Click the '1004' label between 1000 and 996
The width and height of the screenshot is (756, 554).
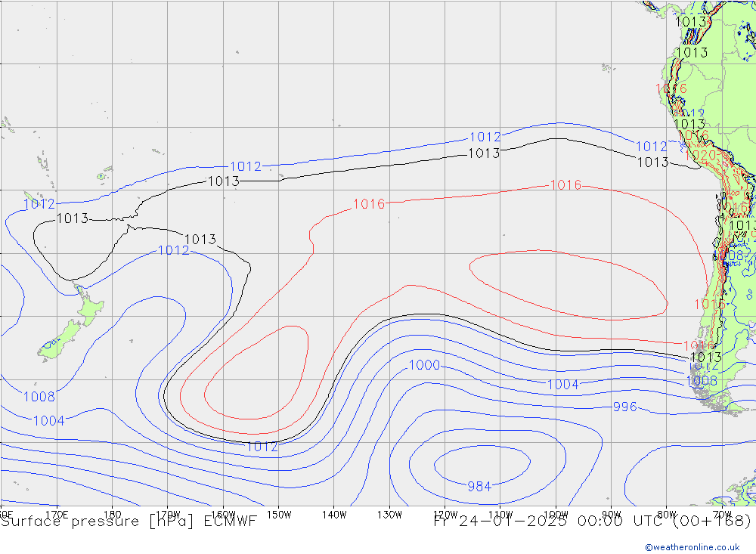(563, 384)
